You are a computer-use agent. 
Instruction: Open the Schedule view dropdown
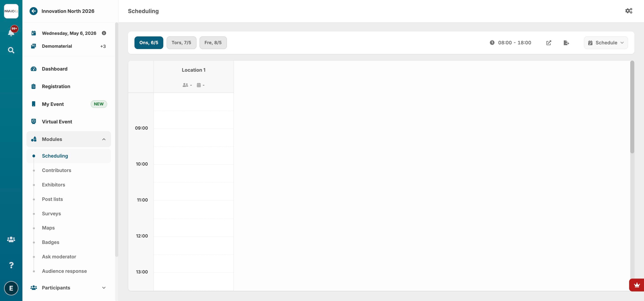(x=606, y=43)
